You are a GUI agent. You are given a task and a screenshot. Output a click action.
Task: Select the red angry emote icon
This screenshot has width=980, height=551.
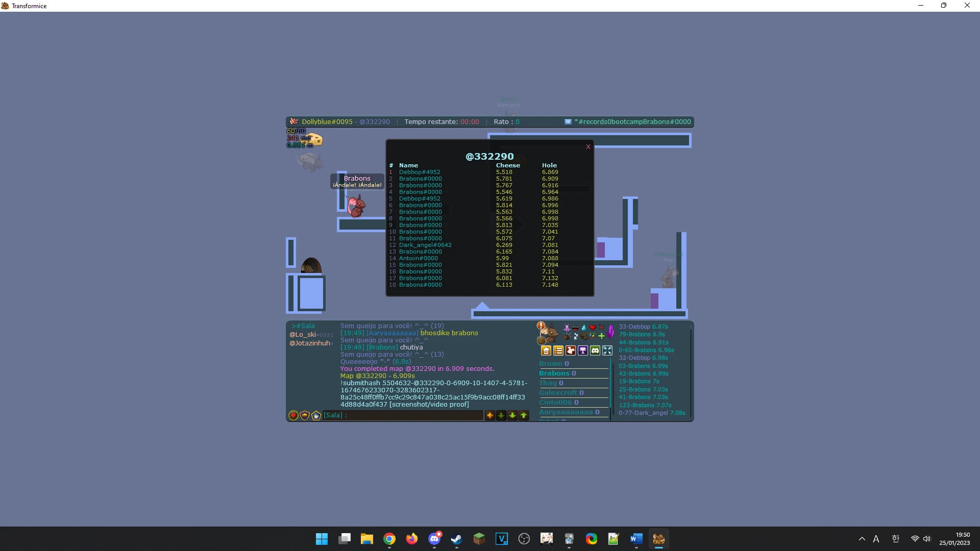coord(601,328)
